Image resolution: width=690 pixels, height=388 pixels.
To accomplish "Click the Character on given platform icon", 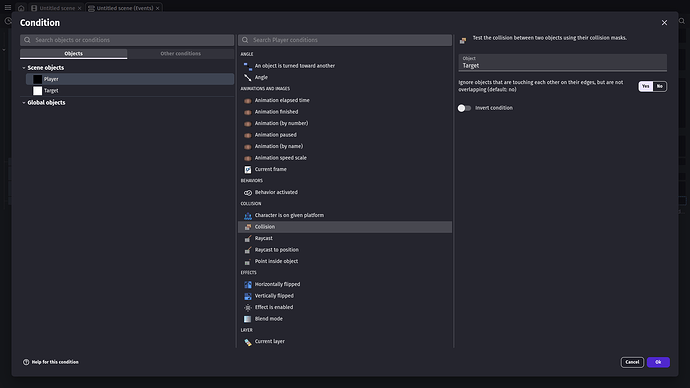I will tap(248, 216).
